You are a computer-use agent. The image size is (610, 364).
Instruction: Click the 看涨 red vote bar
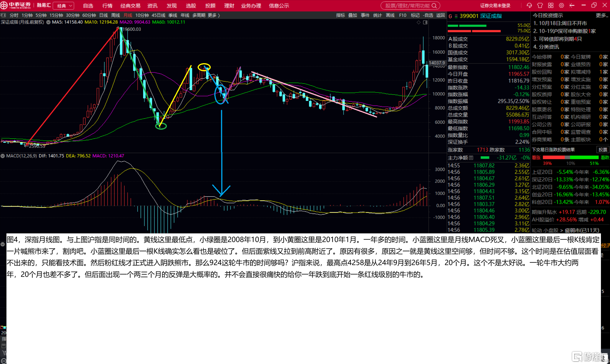(553, 158)
